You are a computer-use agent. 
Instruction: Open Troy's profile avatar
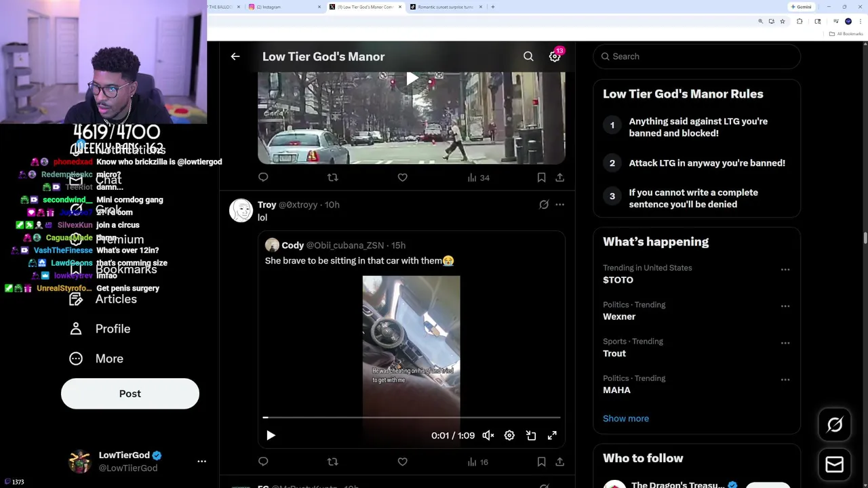click(x=241, y=211)
